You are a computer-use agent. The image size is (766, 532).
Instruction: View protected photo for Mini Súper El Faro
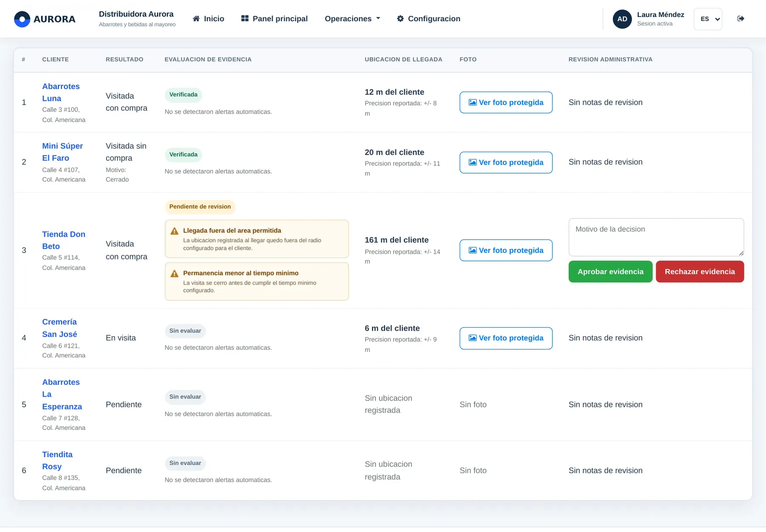pyautogui.click(x=506, y=163)
